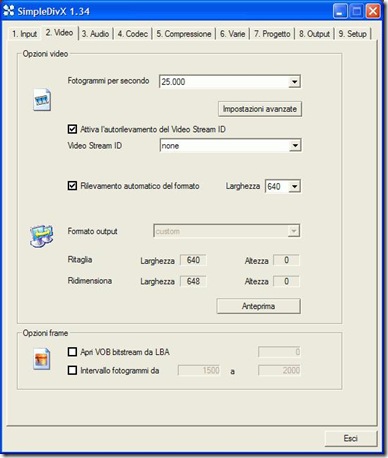Image resolution: width=388 pixels, height=458 pixels.
Task: Click the Anteprima preview button
Action: point(258,306)
